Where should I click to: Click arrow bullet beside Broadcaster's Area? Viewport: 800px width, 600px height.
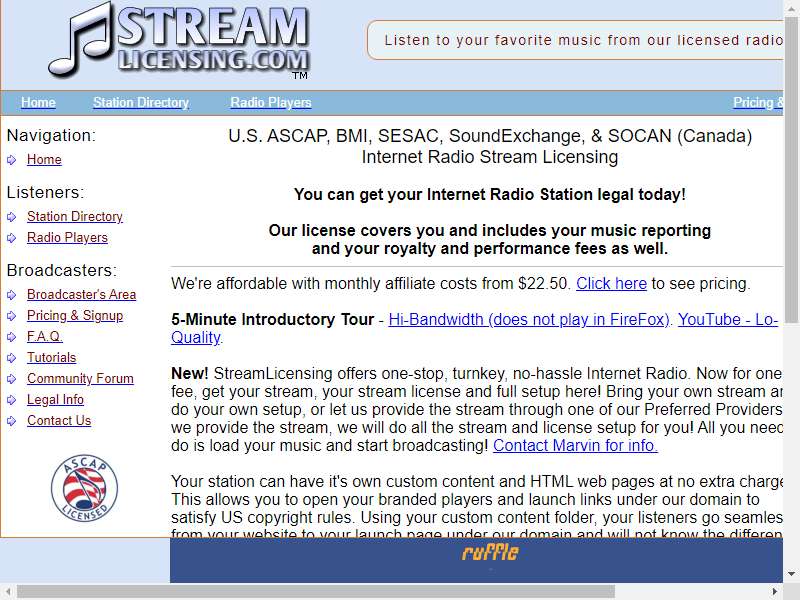pos(12,295)
